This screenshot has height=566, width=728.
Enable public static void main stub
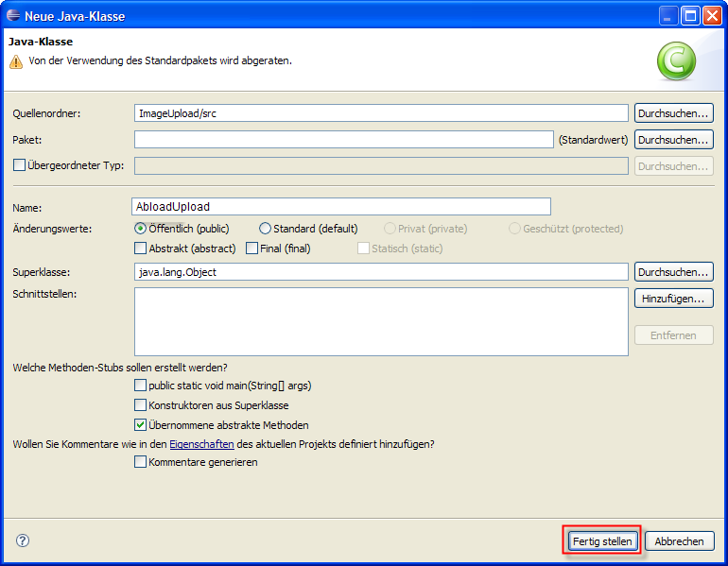pos(141,386)
